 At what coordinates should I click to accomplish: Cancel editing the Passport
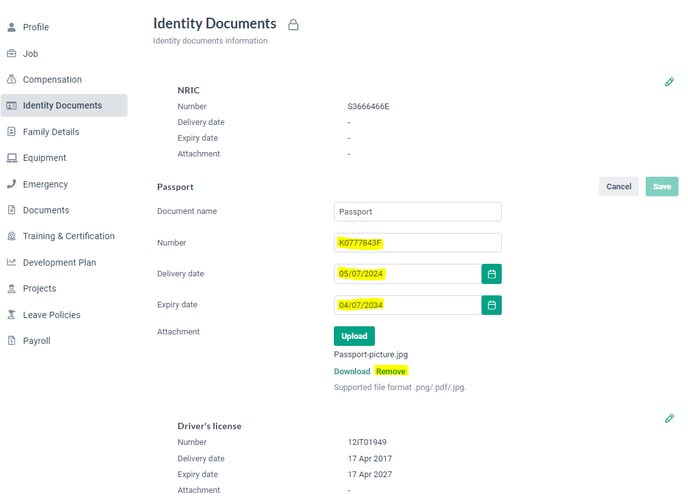[x=619, y=187]
